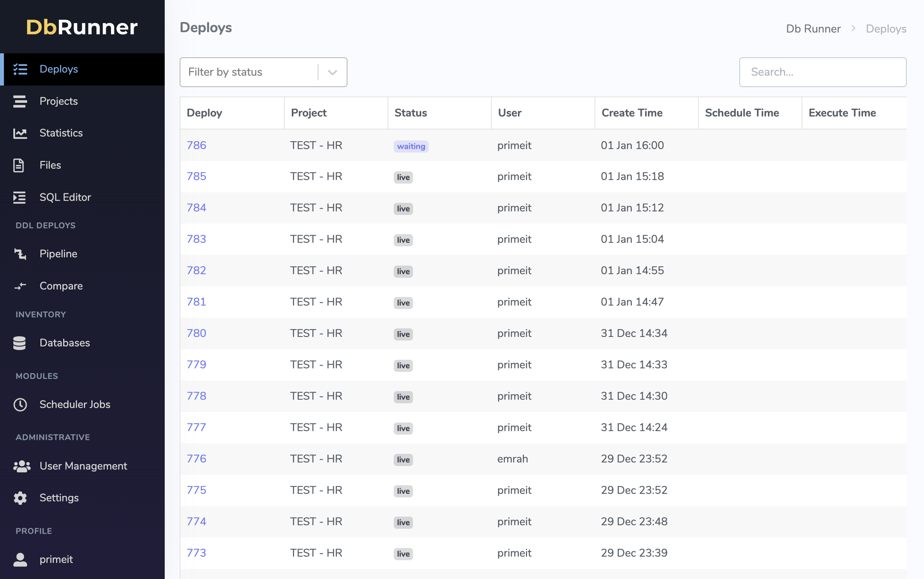Click the Search input field
Viewport: 924px width, 579px height.
(822, 72)
